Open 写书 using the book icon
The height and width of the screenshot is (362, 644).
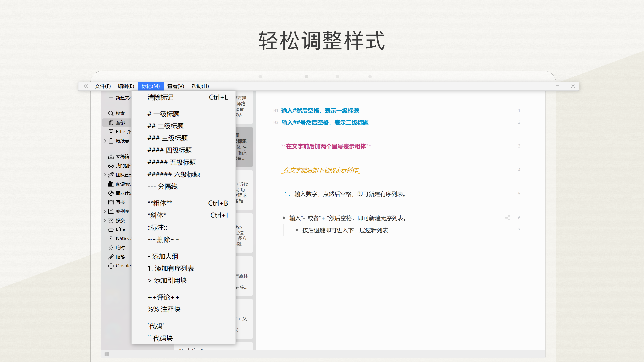click(x=111, y=202)
